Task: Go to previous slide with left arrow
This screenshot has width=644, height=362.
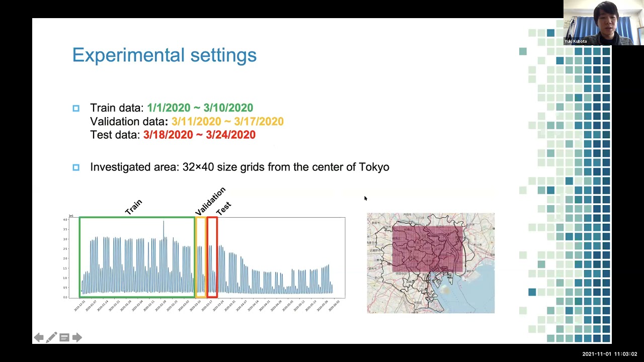Action: tap(38, 337)
